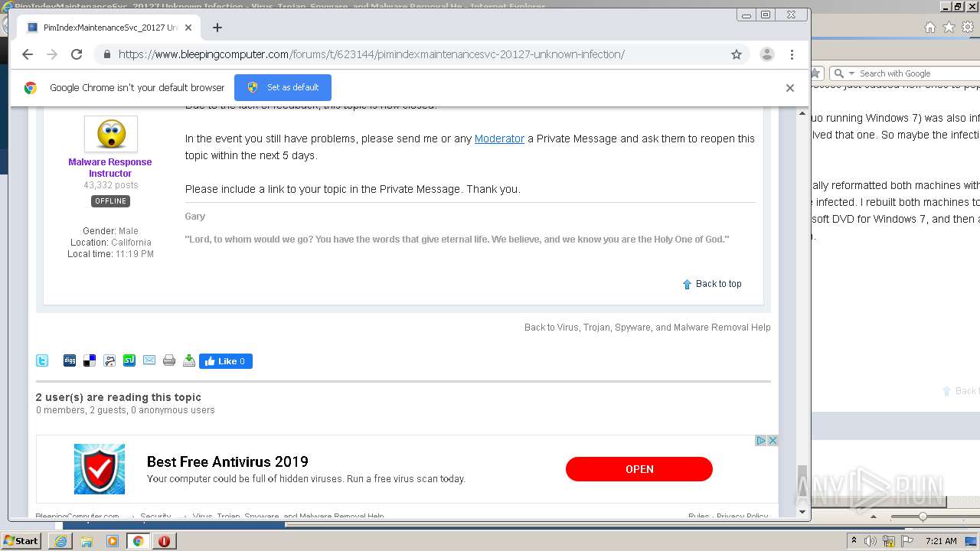The width and height of the screenshot is (980, 551).
Task: Go back to Virus, Trojan, Spyware forum
Action: click(647, 327)
